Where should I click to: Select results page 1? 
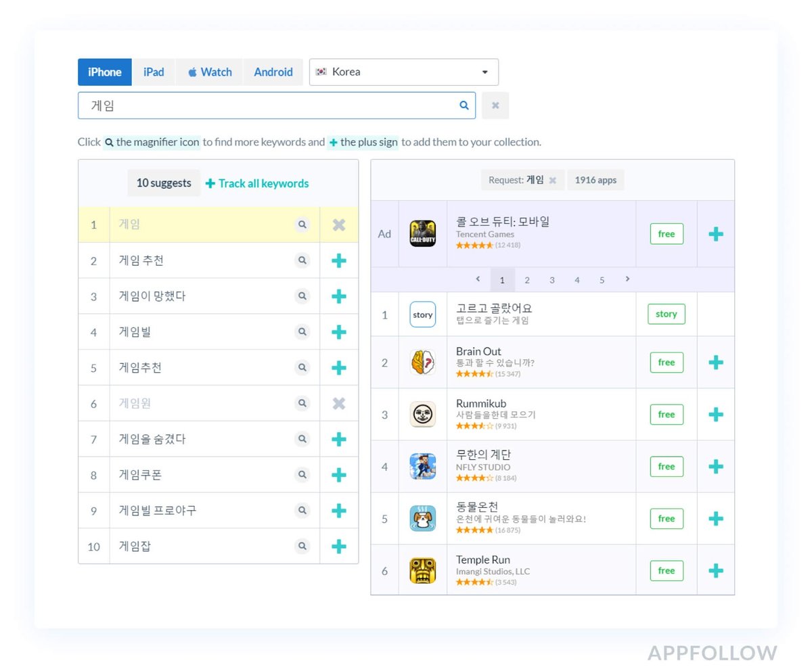(502, 280)
